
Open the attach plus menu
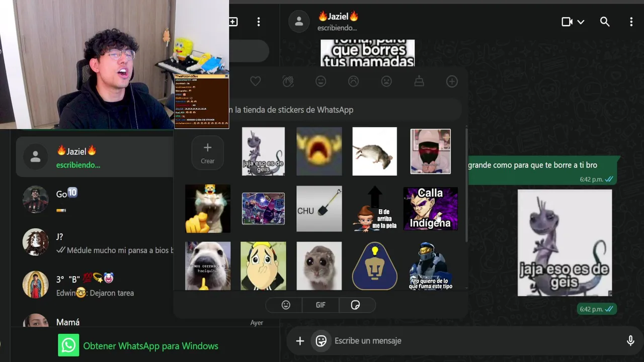click(300, 341)
